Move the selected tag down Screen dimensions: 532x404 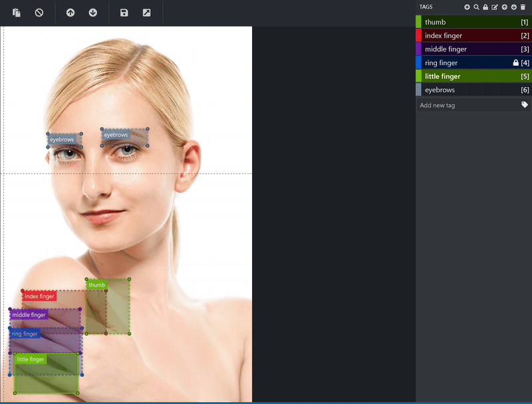tap(513, 7)
